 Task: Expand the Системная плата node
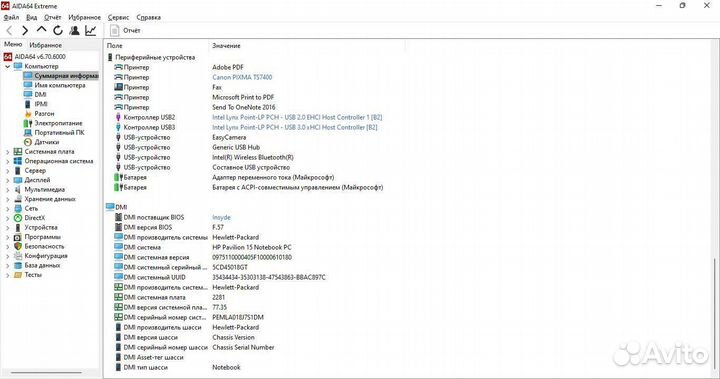click(x=7, y=152)
